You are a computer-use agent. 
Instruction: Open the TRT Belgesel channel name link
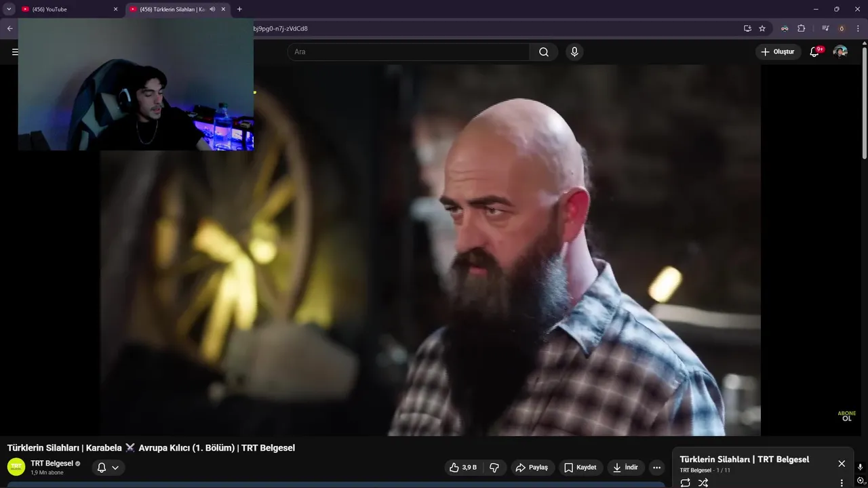click(x=52, y=464)
